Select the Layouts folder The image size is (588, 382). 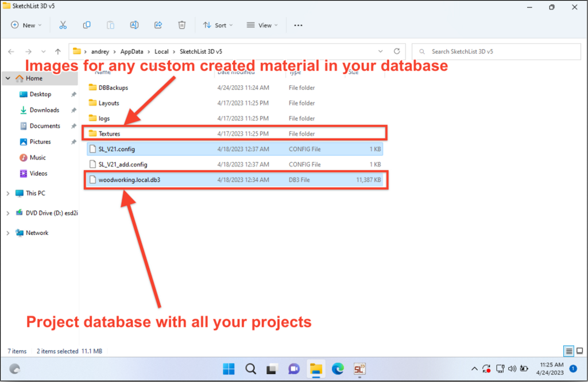point(235,103)
